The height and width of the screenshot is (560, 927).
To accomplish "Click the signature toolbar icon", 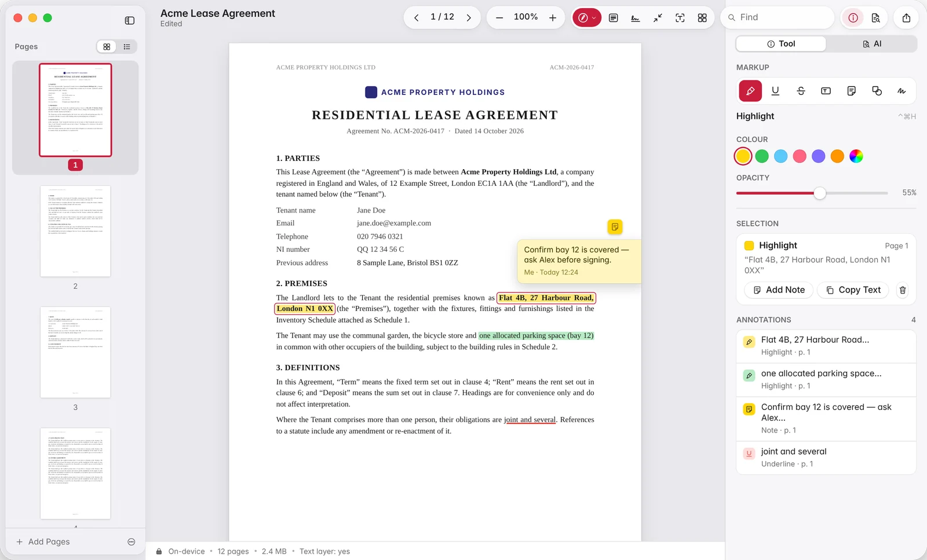I will (x=636, y=18).
